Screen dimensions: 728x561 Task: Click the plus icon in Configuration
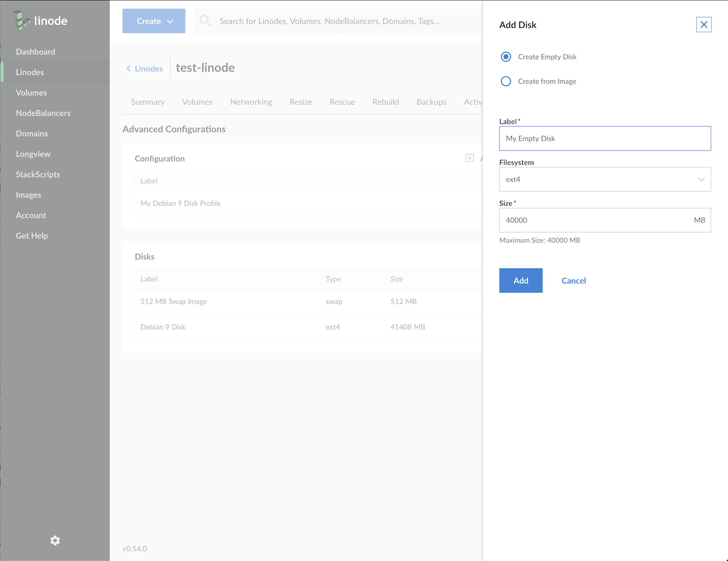pyautogui.click(x=470, y=158)
